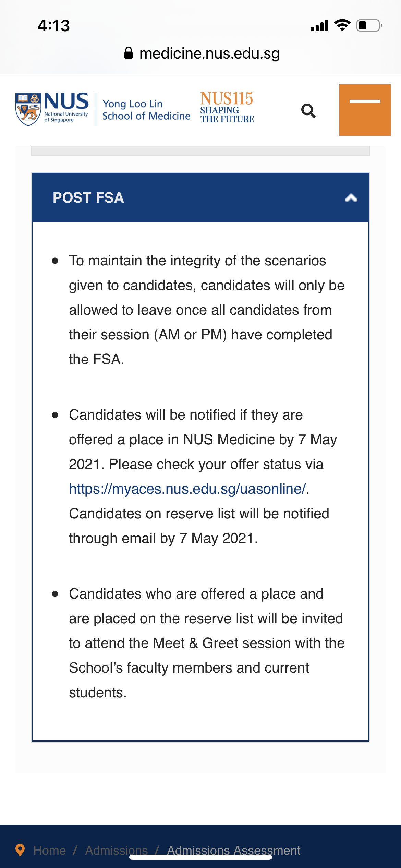Tap the battery indicator icon
This screenshot has width=401, height=868.
369,25
